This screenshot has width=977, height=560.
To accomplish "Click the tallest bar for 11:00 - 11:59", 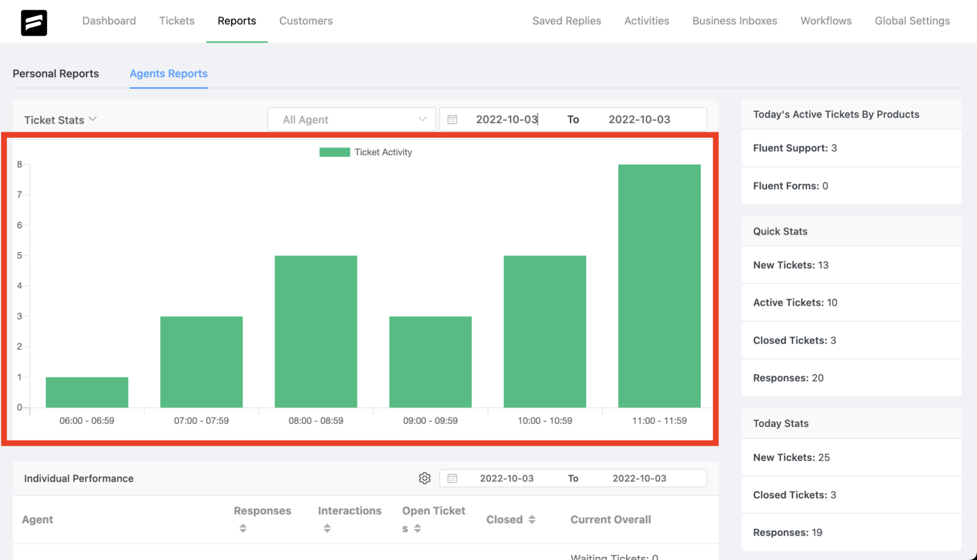I will point(659,286).
